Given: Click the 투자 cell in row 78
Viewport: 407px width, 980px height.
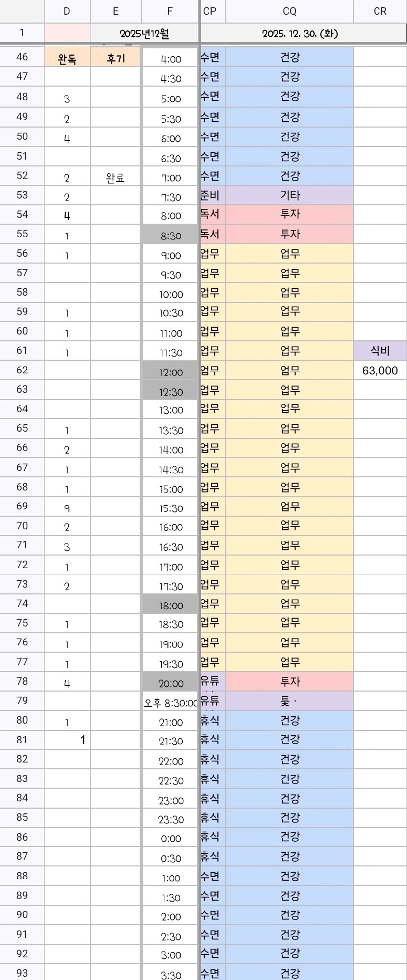Looking at the screenshot, I should click(289, 682).
